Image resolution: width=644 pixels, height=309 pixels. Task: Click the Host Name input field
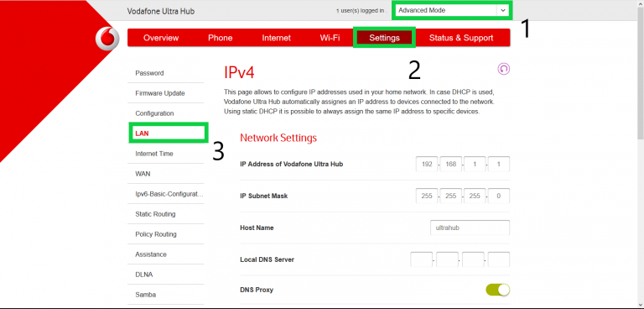[470, 228]
